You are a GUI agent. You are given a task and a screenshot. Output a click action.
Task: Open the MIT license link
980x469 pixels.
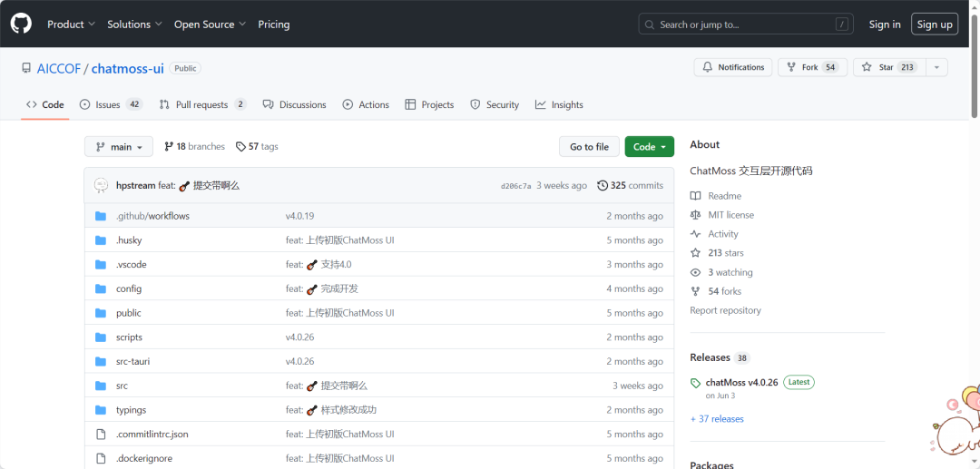pyautogui.click(x=722, y=215)
